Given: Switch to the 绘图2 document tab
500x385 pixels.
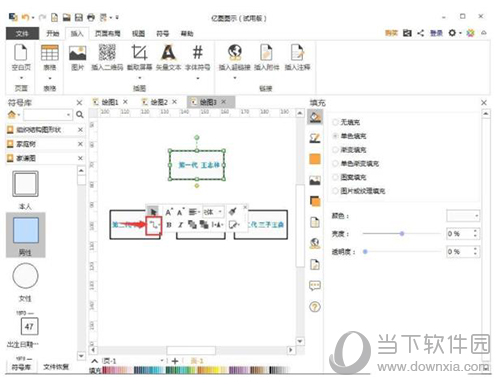Looking at the screenshot, I should [159, 102].
